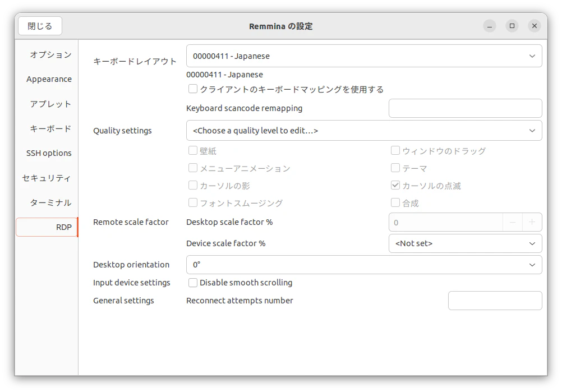Toggle the カーソルの影 checkbox
The width and height of the screenshot is (562, 392).
click(x=193, y=185)
